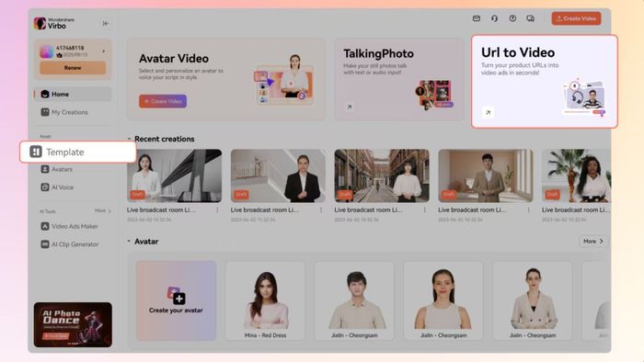Select the Jialin avatar in sleeveless top
The image size is (644, 362).
(x=443, y=300)
